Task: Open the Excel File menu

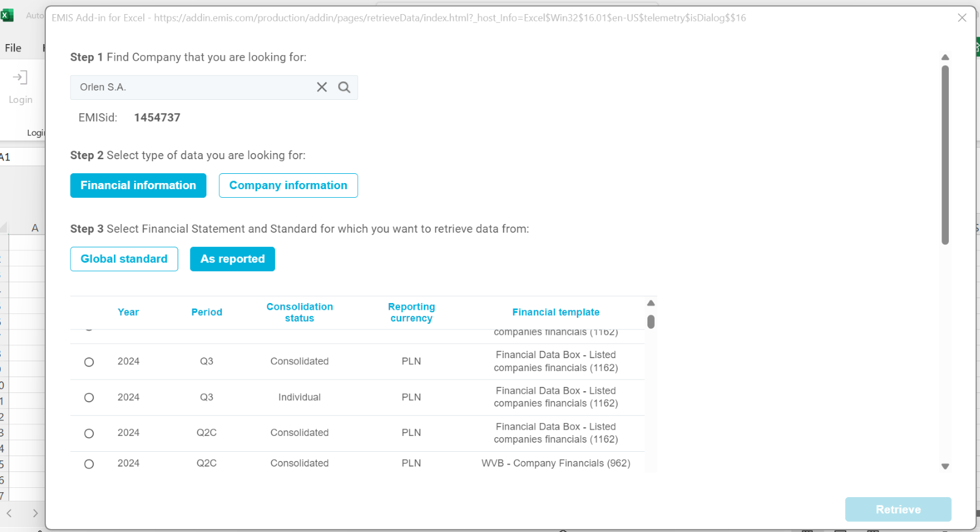Action: (x=13, y=48)
